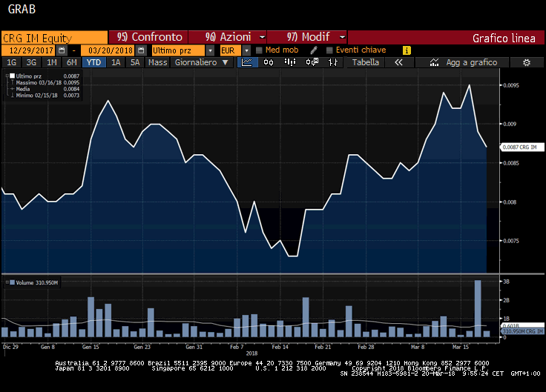Viewport: 546px width, 392px height.
Task: Open the EUR currency dropdown arrow
Action: pyautogui.click(x=246, y=50)
